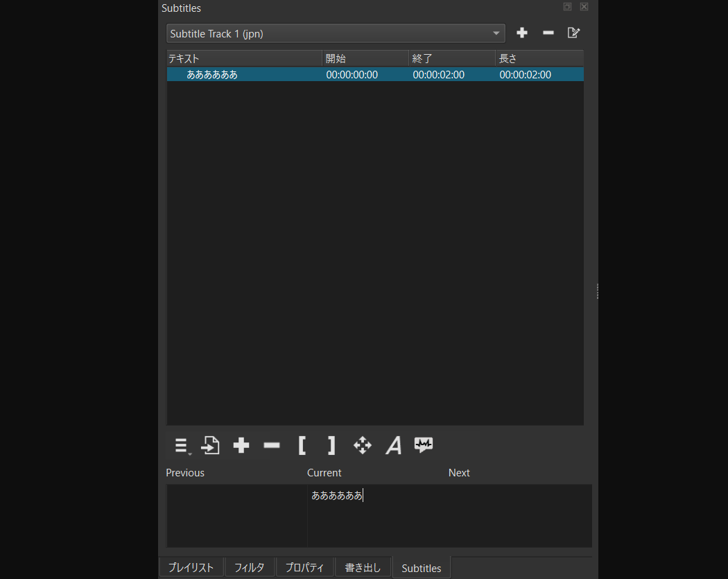Image resolution: width=728 pixels, height=579 pixels.
Task: Switch to the プロパティ tab
Action: (x=304, y=568)
